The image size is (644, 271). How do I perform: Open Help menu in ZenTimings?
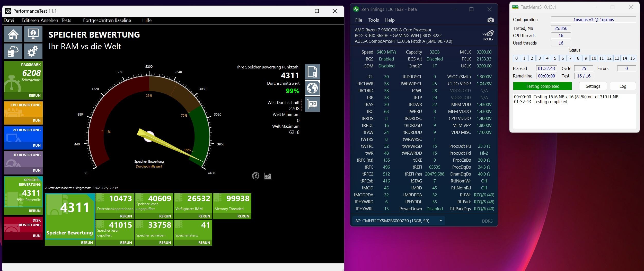pos(390,20)
